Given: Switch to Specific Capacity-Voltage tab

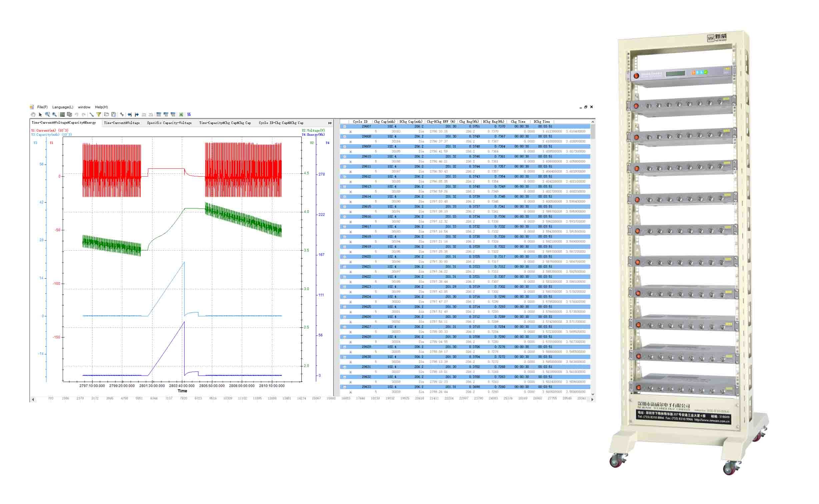Looking at the screenshot, I should 169,123.
